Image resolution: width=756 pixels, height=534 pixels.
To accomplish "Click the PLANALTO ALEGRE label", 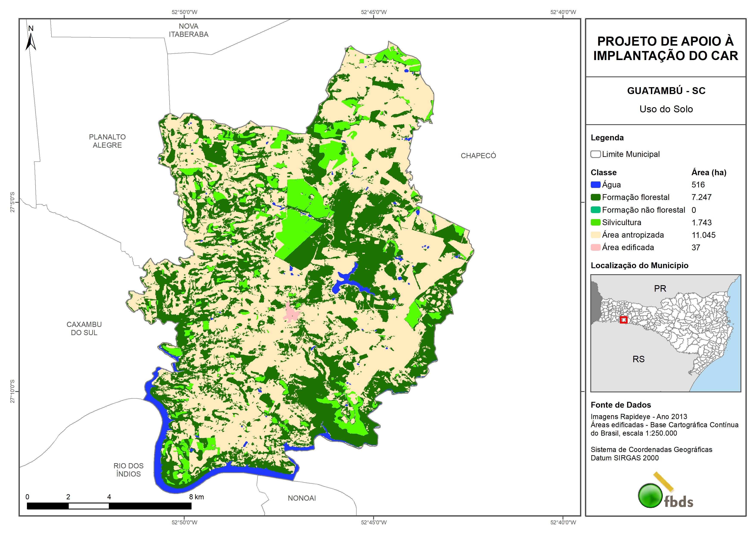I will pyautogui.click(x=107, y=141).
